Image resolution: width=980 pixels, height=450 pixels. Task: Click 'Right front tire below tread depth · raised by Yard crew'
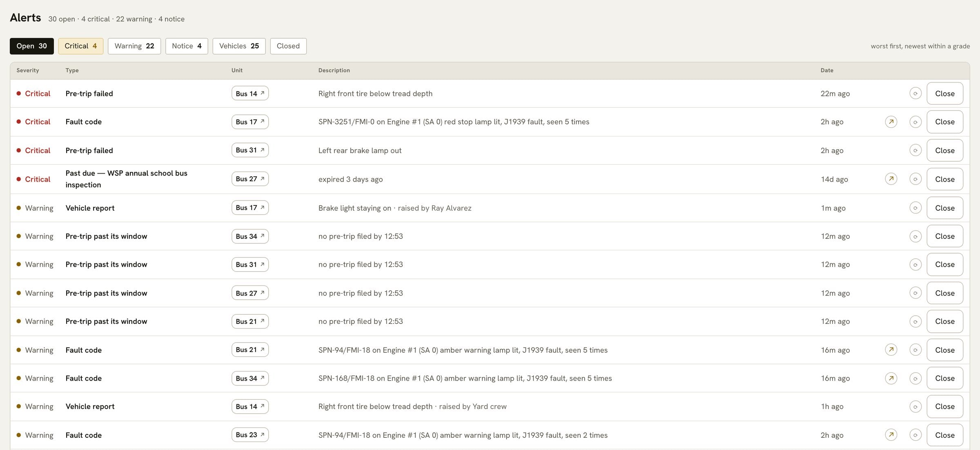click(412, 406)
